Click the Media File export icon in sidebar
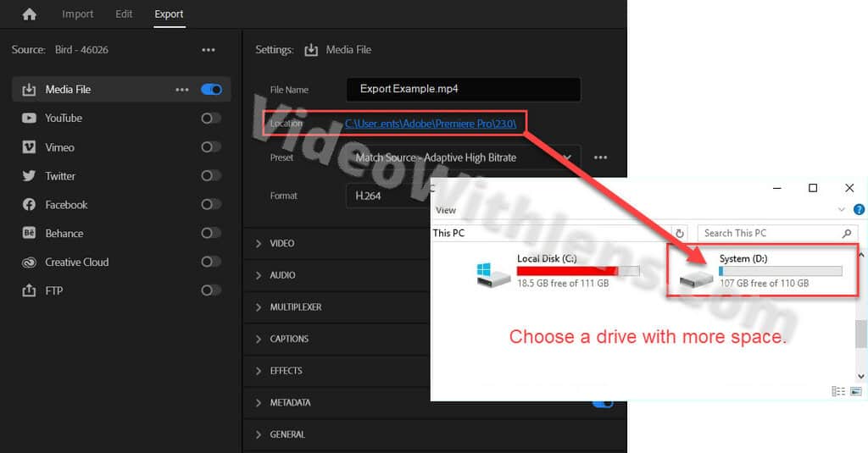This screenshot has height=453, width=868. point(29,90)
